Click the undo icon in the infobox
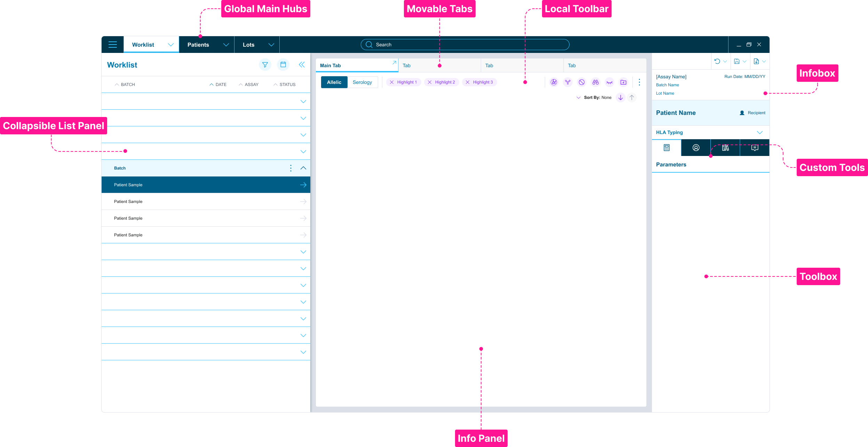 (717, 61)
